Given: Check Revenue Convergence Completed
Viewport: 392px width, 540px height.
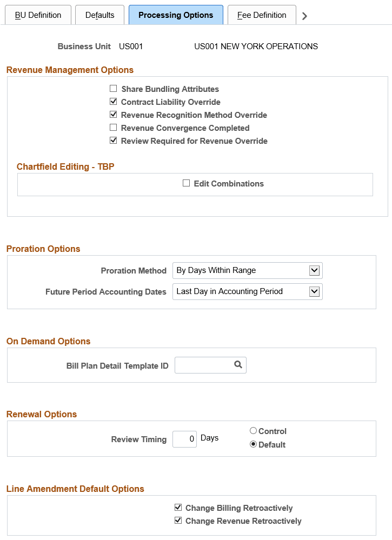Looking at the screenshot, I should coord(114,128).
